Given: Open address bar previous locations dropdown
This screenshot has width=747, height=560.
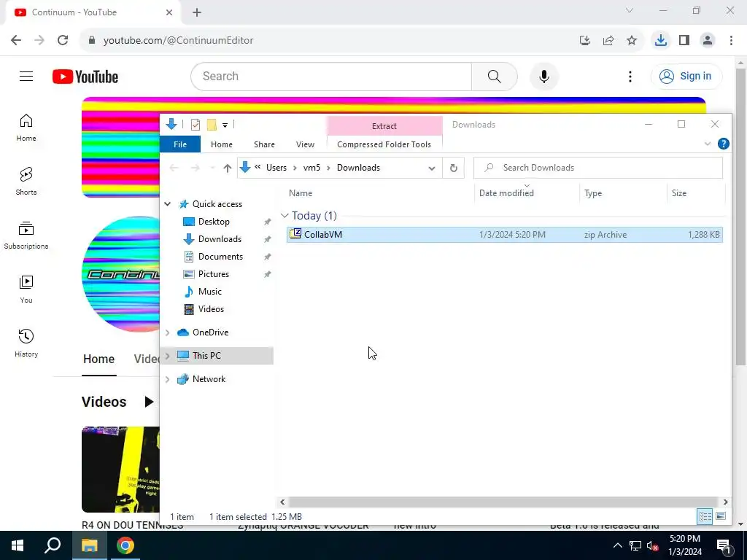Looking at the screenshot, I should [432, 168].
